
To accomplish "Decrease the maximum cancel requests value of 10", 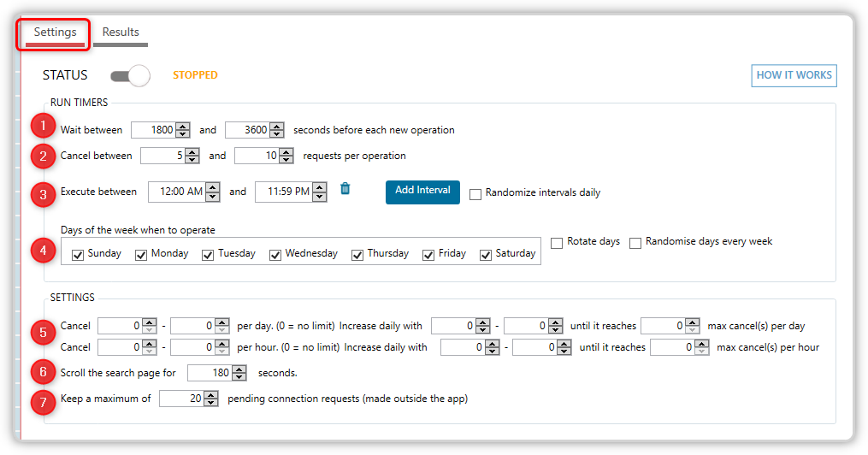I will click(x=286, y=160).
